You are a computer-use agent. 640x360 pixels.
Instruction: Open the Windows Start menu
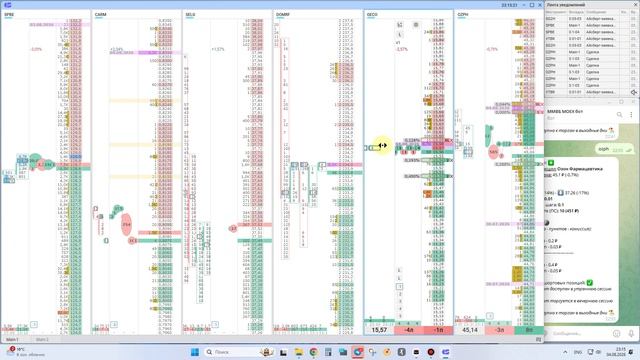(x=195, y=352)
